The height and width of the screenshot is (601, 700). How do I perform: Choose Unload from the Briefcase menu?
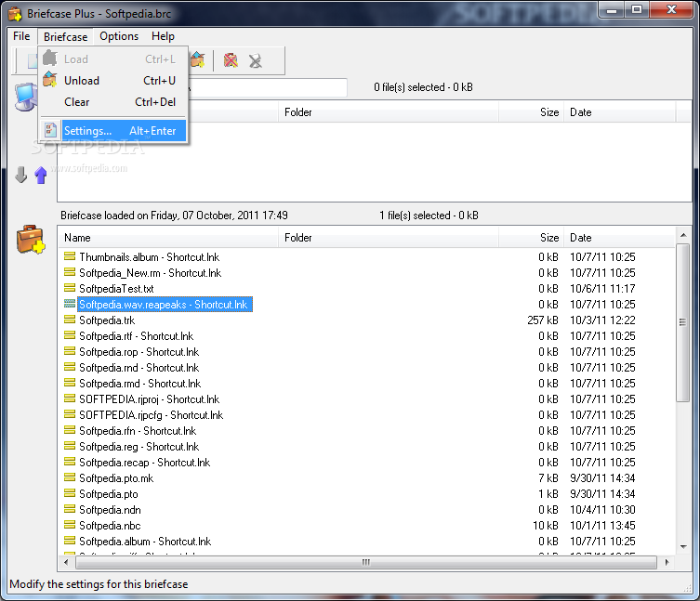coord(113,80)
